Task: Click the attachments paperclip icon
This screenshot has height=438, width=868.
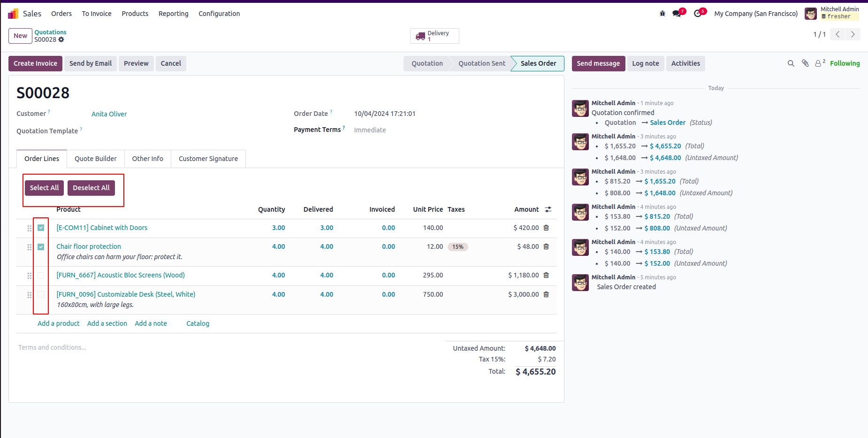Action: pos(805,63)
